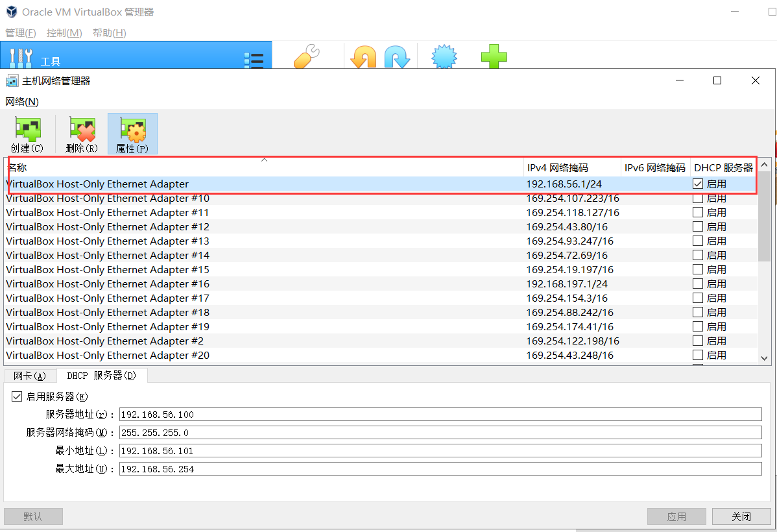
Task: Click the 服务器网络掩码 input field
Action: pos(440,433)
